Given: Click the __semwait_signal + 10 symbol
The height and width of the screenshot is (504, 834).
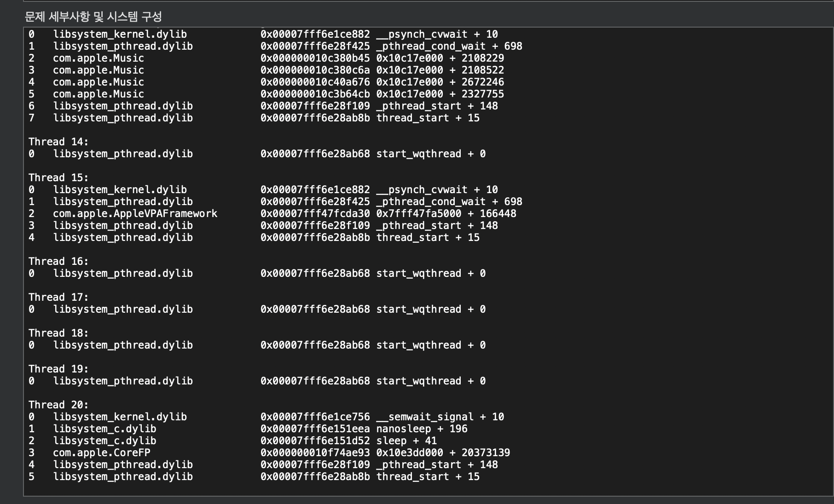Looking at the screenshot, I should tap(440, 417).
